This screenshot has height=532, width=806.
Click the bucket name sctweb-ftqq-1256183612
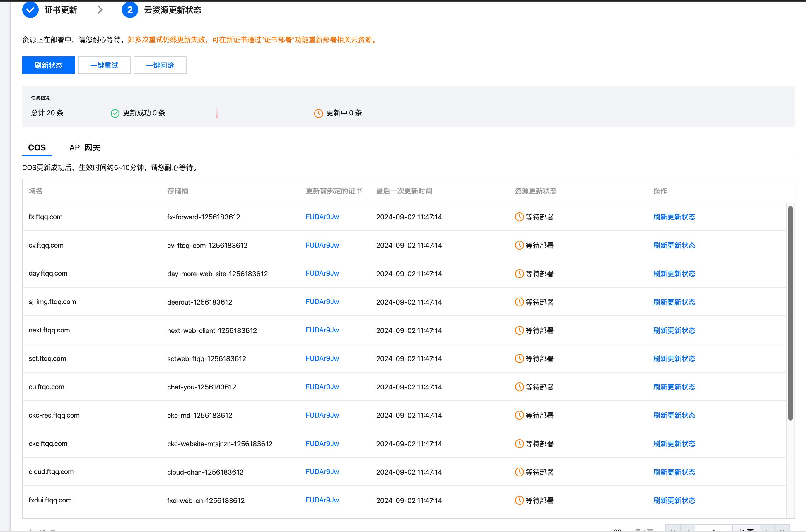pyautogui.click(x=206, y=359)
